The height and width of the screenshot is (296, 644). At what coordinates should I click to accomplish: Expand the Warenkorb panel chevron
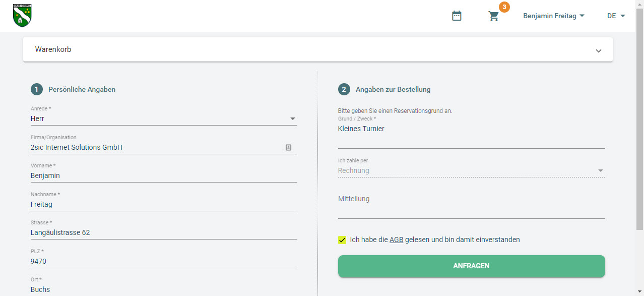[598, 50]
